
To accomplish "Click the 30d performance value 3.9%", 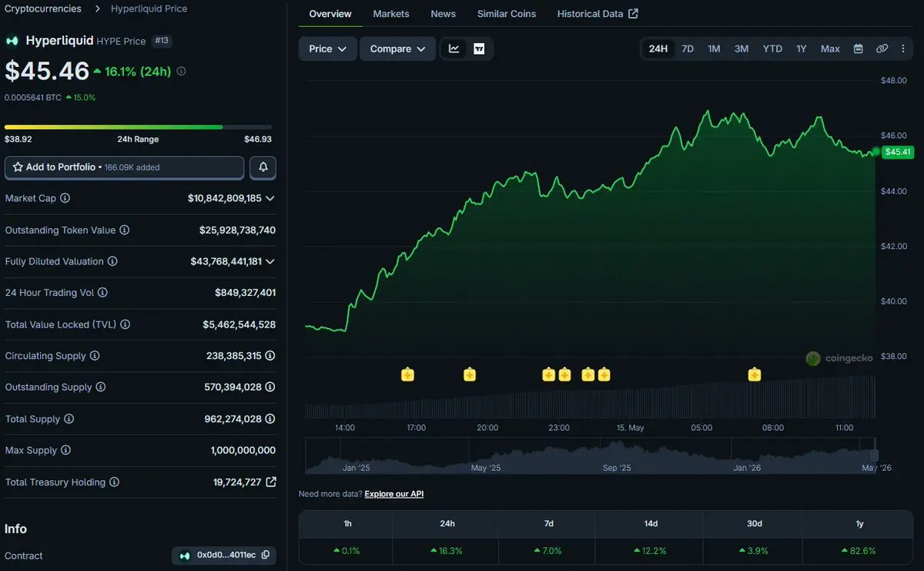I will point(754,551).
